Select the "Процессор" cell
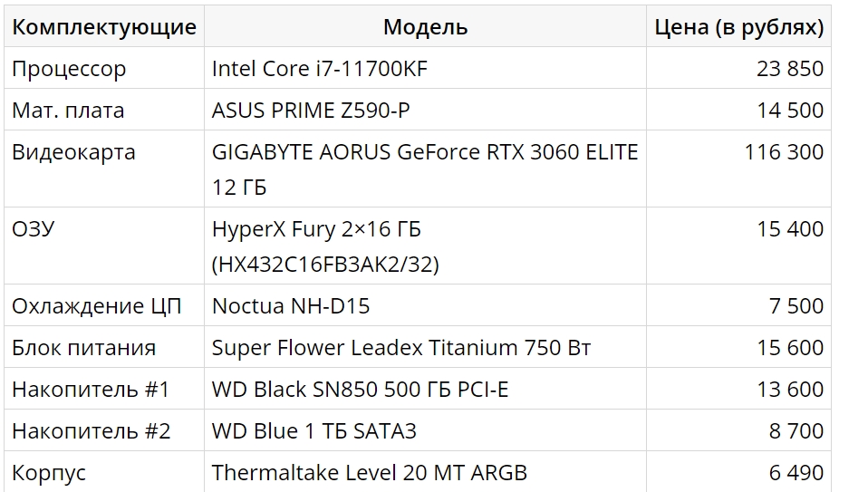The image size is (868, 492). [x=69, y=69]
